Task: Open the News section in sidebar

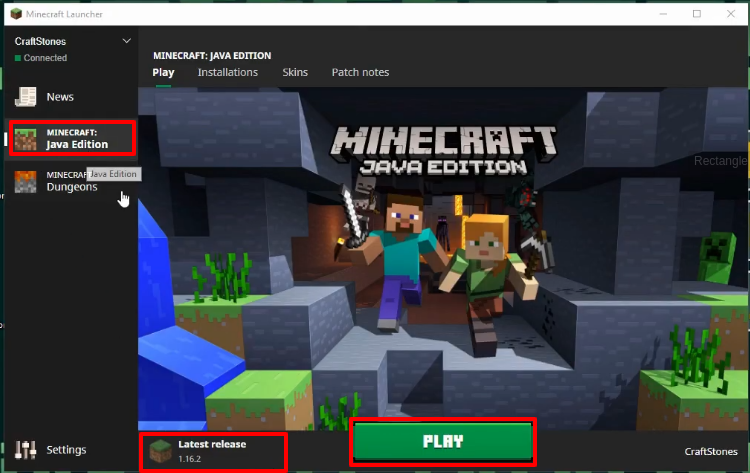Action: point(72,97)
